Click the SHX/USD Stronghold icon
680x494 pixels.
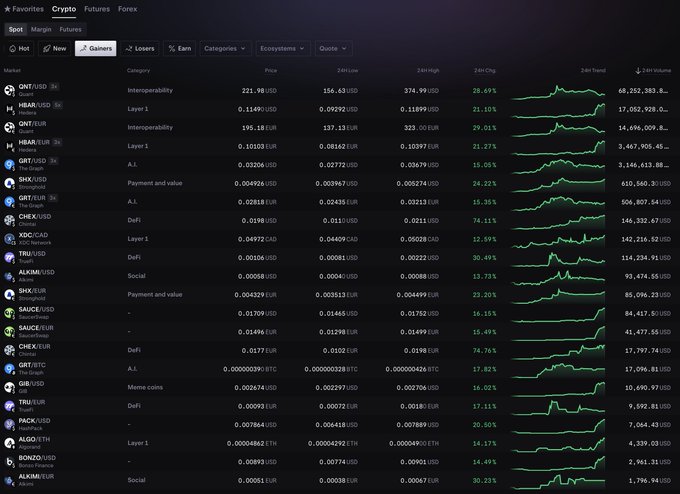10,183
